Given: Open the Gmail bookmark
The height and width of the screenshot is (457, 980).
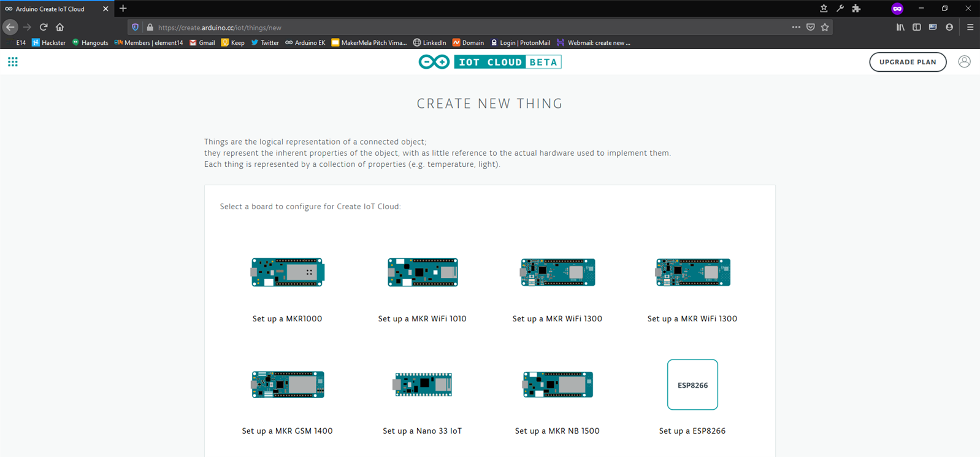Looking at the screenshot, I should tap(202, 43).
